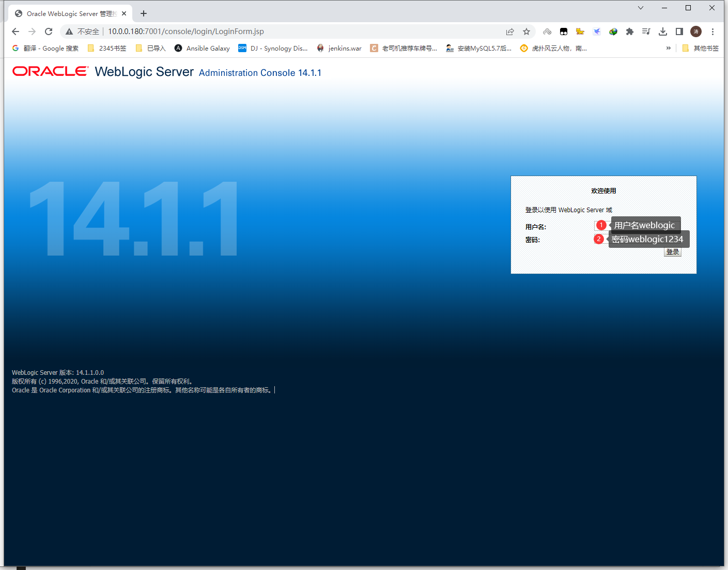Open the Chrome profile avatar

[696, 31]
